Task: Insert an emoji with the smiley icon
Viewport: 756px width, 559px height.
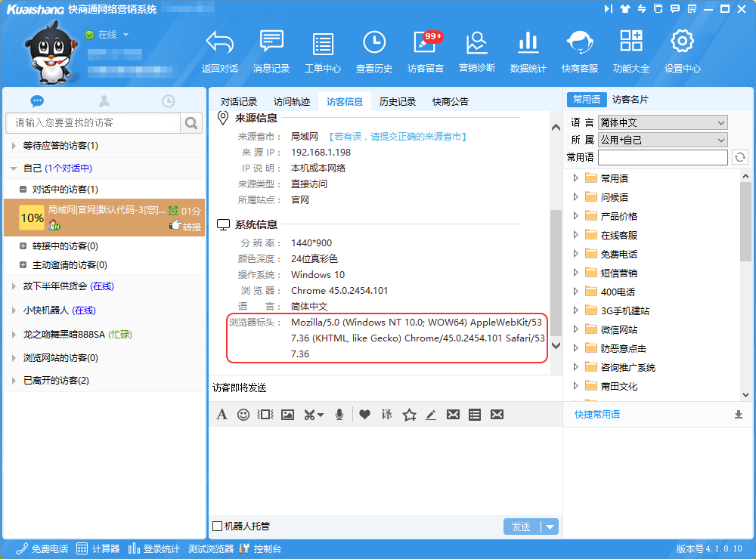Action: coord(243,414)
